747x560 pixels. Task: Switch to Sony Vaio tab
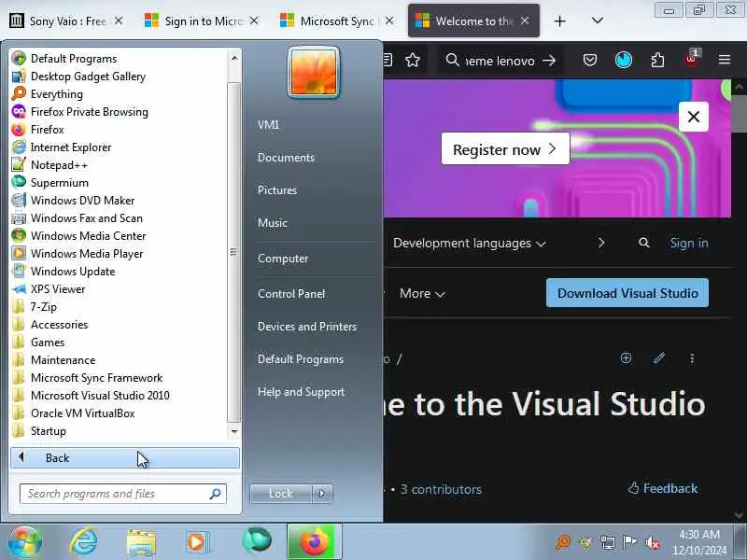click(66, 21)
